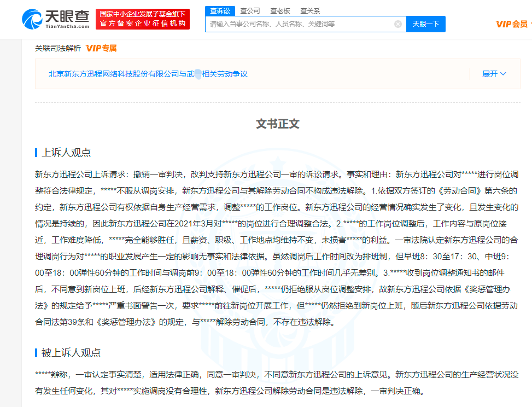Select the VIP专属 label beside 关联司法解析
Screen dimensions: 532x407
[x=101, y=48]
